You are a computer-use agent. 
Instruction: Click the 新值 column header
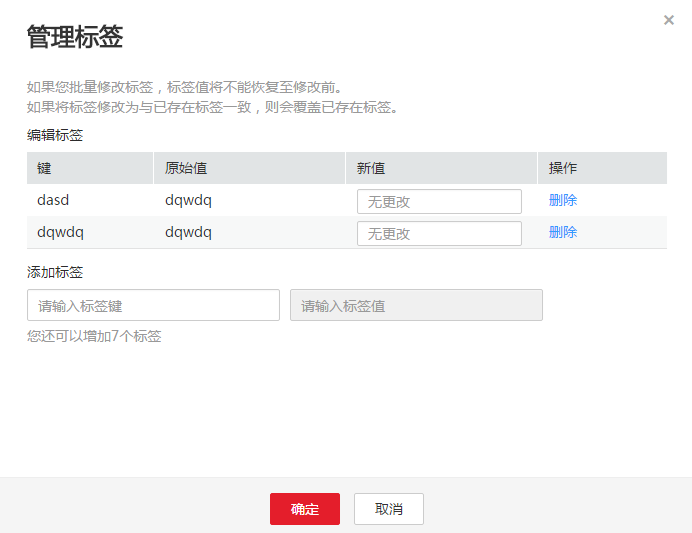[371, 168]
